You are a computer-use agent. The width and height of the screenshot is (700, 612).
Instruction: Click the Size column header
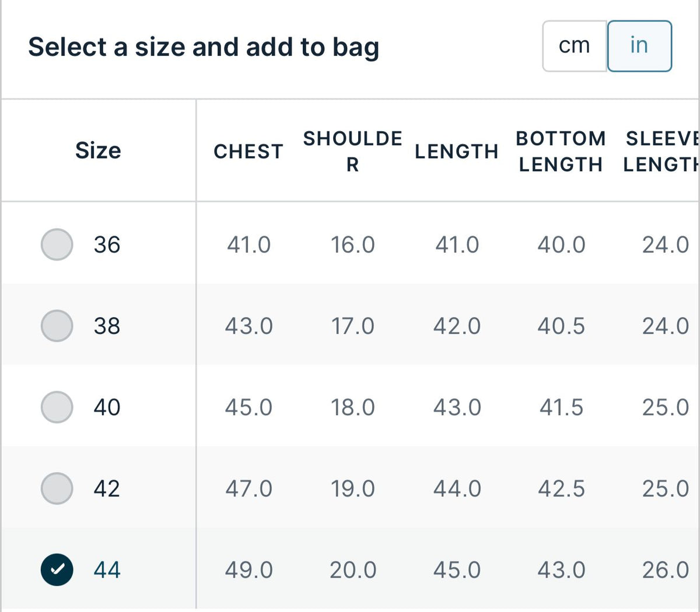click(x=98, y=150)
